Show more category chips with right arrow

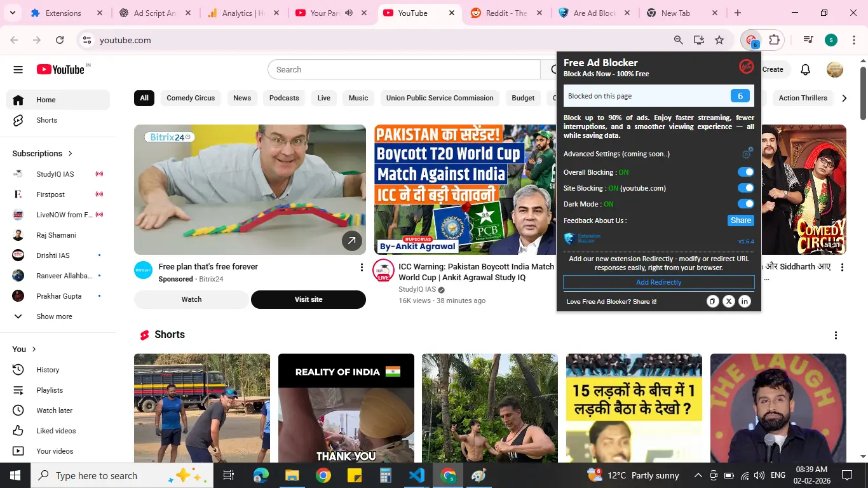(844, 98)
